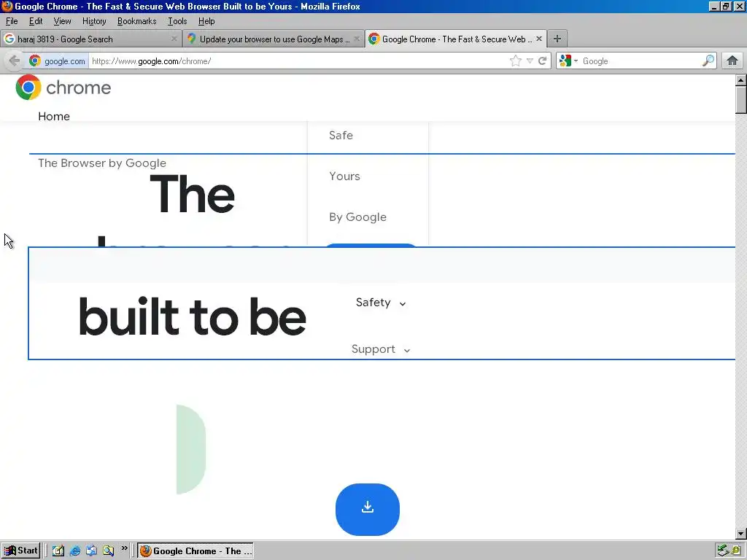
Task: Reload the page with the refresh icon
Action: tap(542, 61)
